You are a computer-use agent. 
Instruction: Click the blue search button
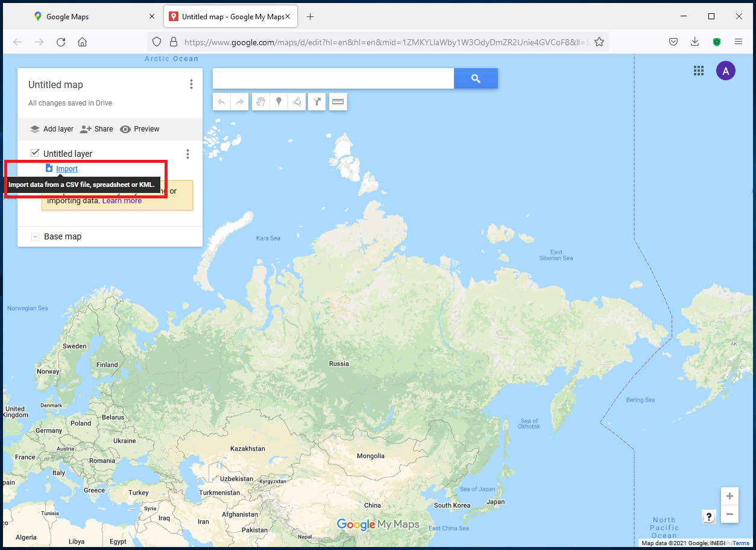476,78
